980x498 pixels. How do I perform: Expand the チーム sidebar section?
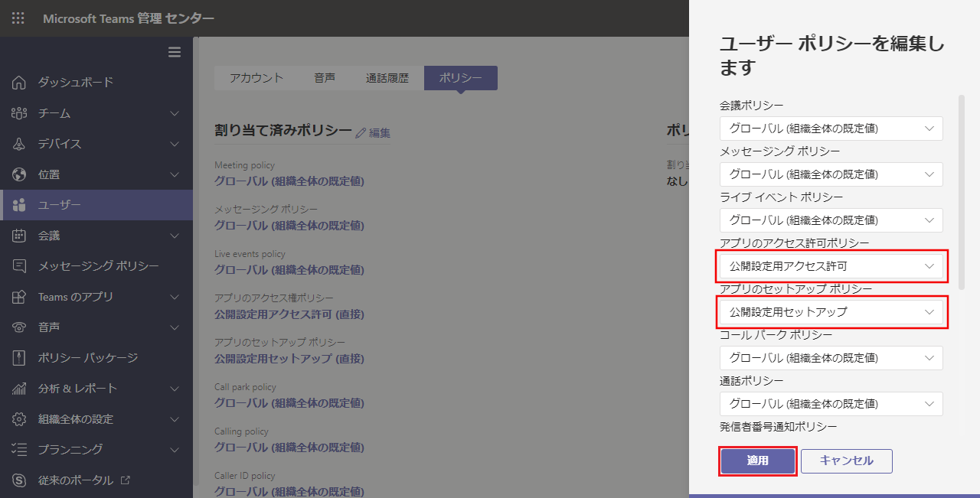pos(175,113)
